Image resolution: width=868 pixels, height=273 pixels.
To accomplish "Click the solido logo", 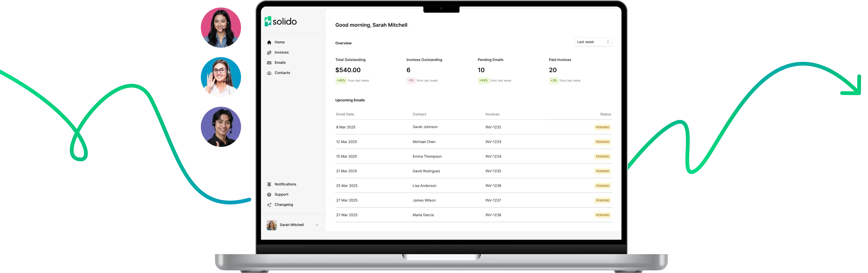I will tap(280, 21).
